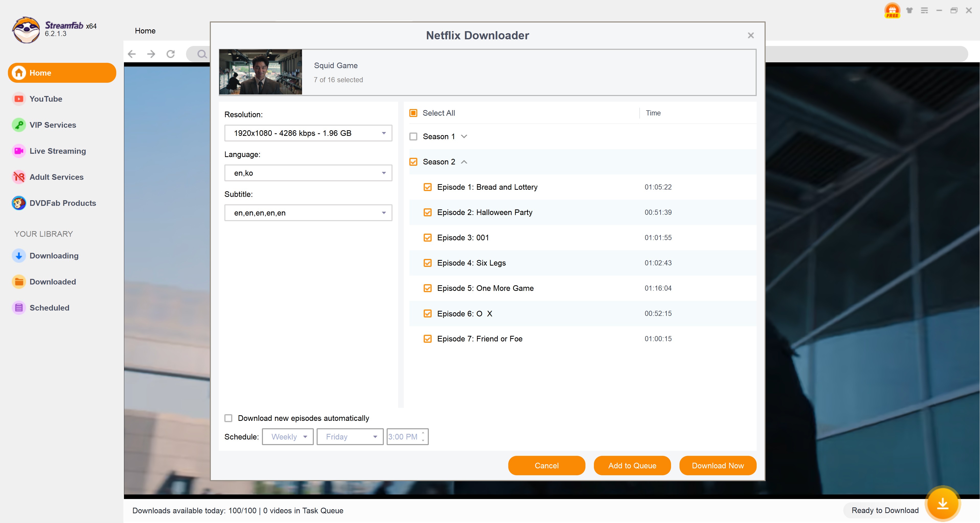Uncheck Episode 2: Halloween Party
Screen dimensions: 980x523
point(428,212)
